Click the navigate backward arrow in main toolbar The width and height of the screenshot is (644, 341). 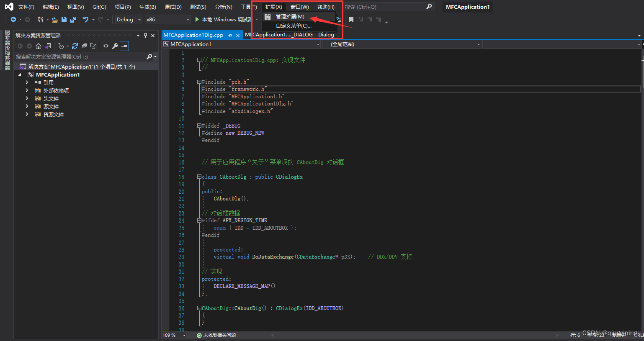point(13,19)
